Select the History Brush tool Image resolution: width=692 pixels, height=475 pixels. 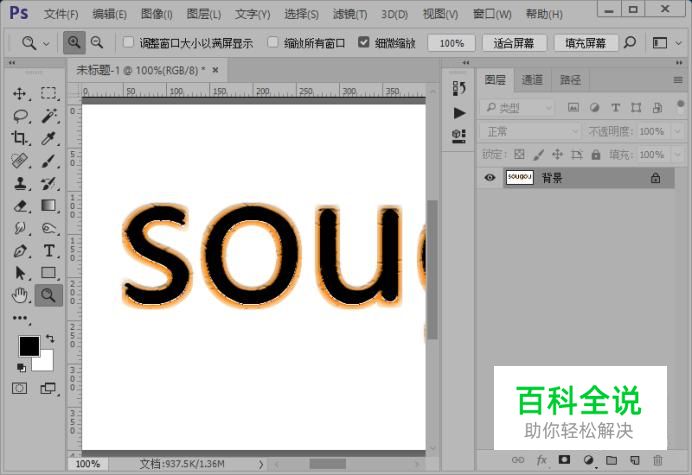49,183
